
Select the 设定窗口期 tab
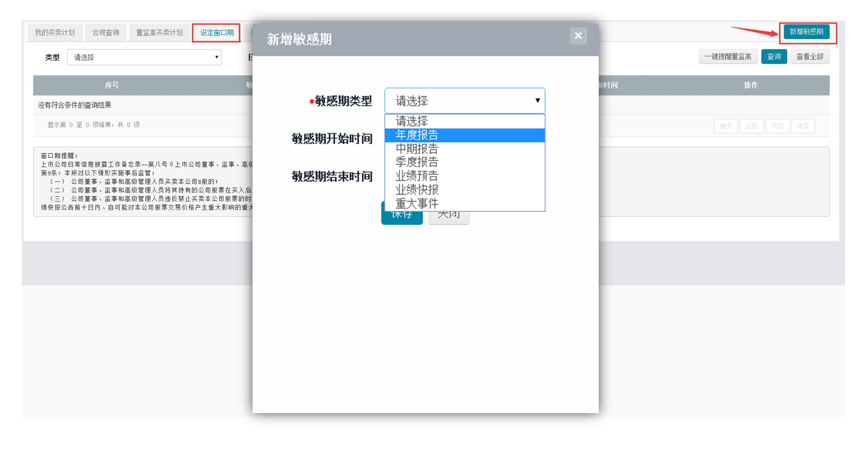pos(217,33)
